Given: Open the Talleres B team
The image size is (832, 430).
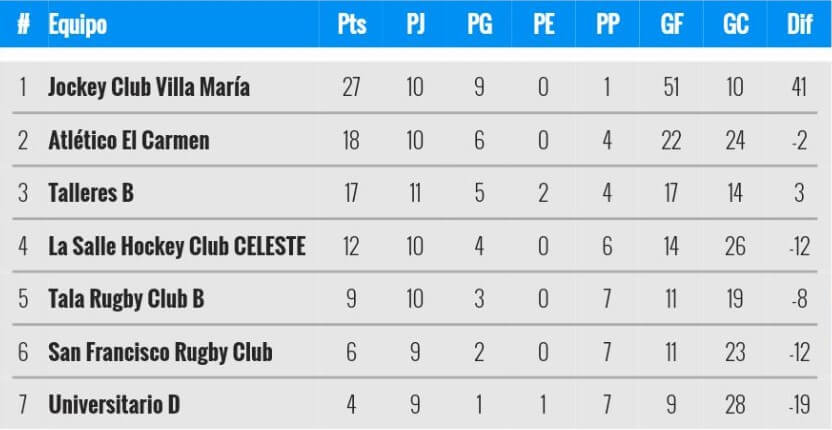Looking at the screenshot, I should click(x=91, y=194).
